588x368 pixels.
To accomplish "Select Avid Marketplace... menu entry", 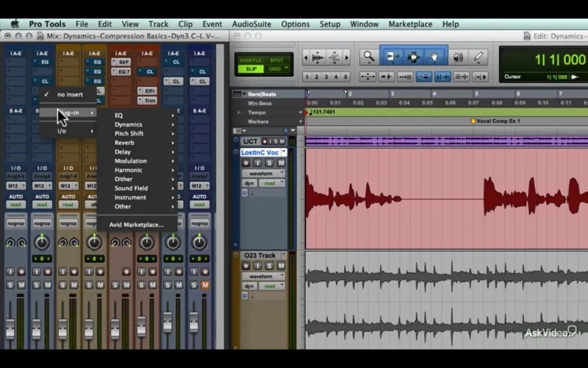I will coord(137,224).
